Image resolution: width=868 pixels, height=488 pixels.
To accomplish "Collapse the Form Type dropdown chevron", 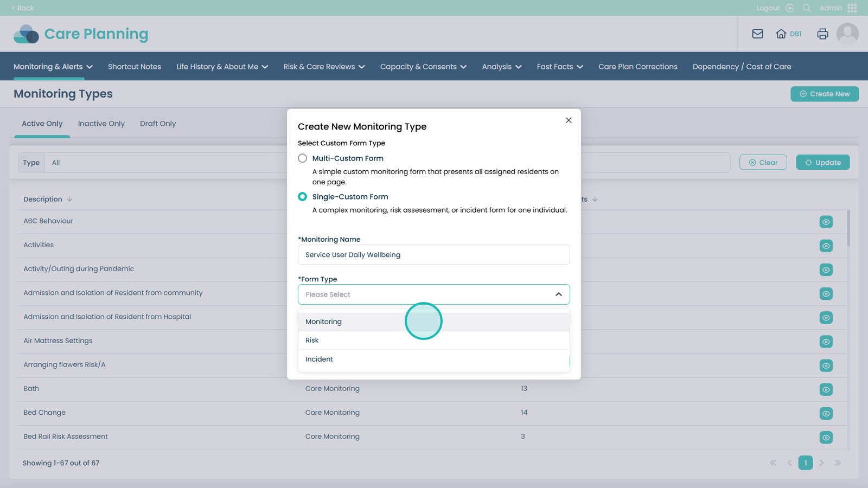I will [558, 294].
